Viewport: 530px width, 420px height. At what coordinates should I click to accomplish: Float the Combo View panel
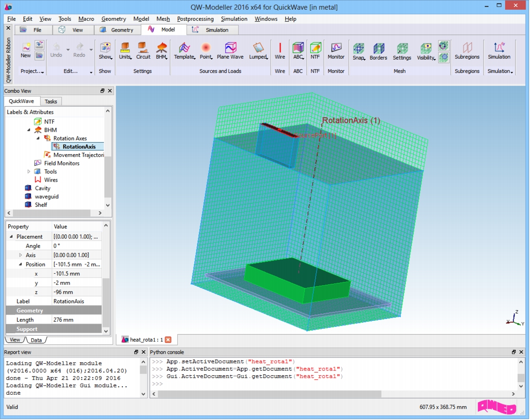(x=102, y=91)
